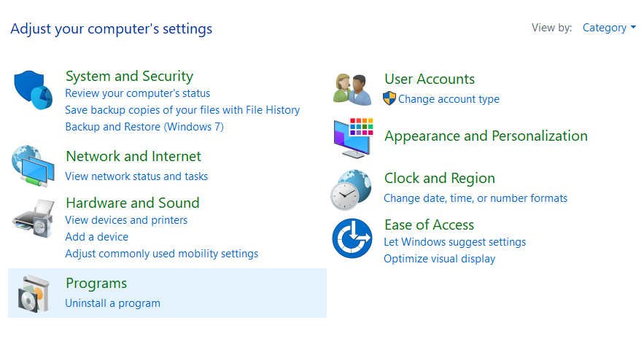Open Appearance and Personalization heading
This screenshot has width=644, height=347.
pyautogui.click(x=486, y=136)
